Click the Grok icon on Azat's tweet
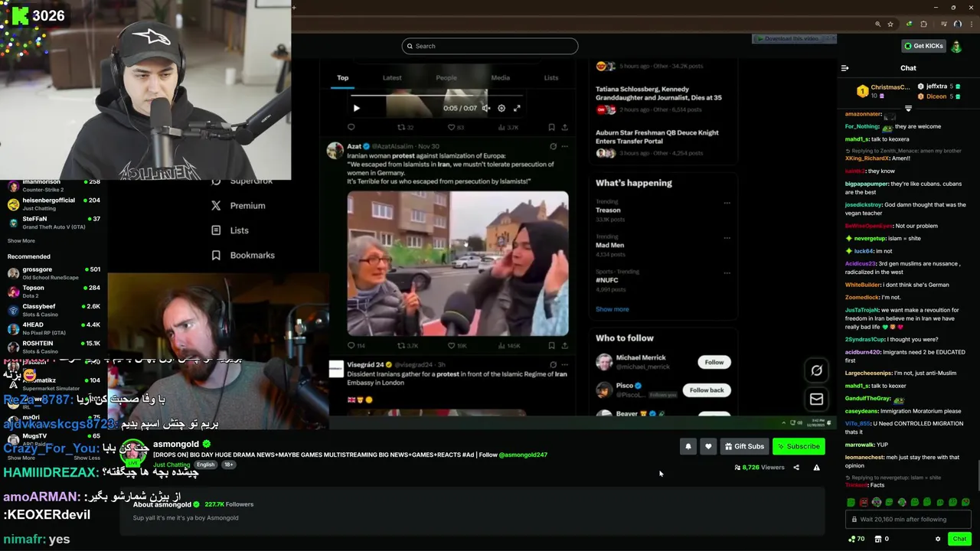 coord(553,146)
